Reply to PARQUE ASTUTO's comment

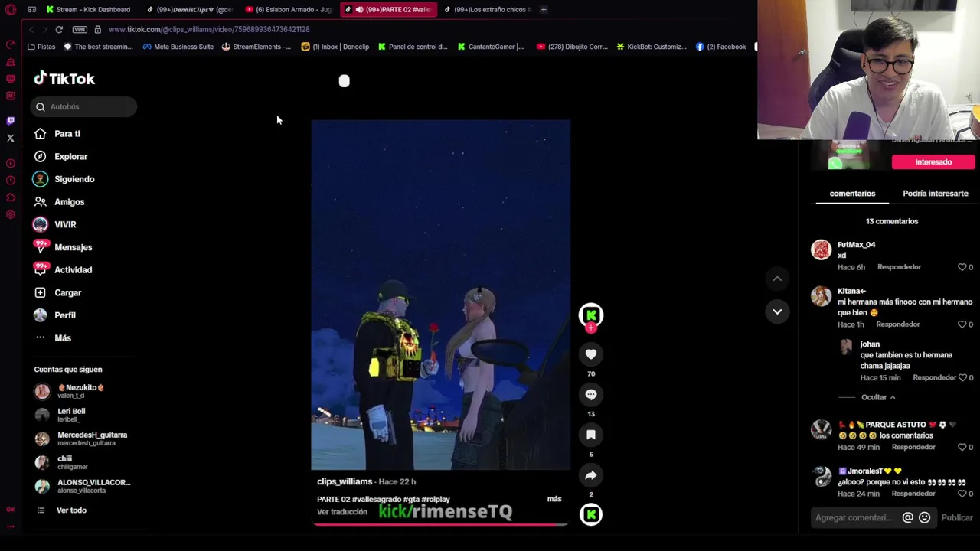913,447
